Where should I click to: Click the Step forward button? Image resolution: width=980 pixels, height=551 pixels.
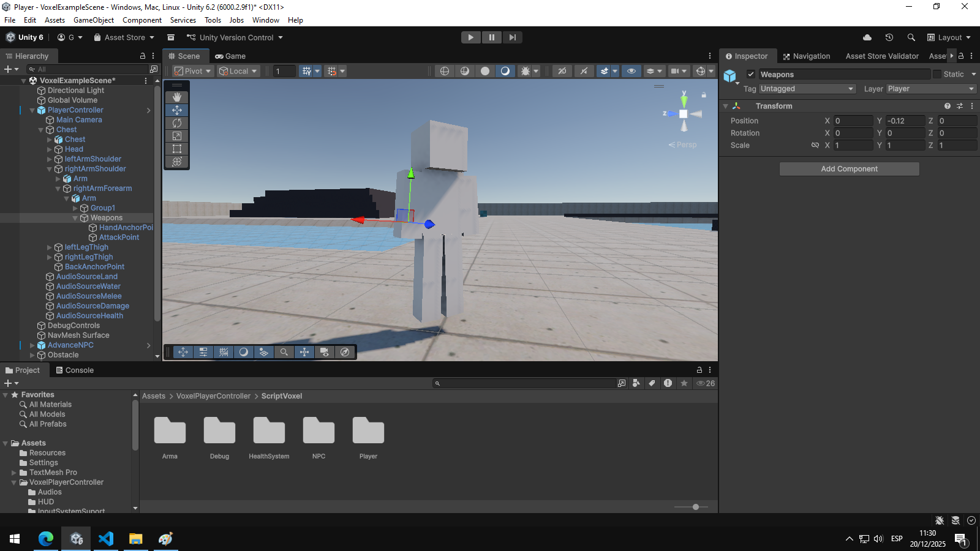click(x=512, y=37)
